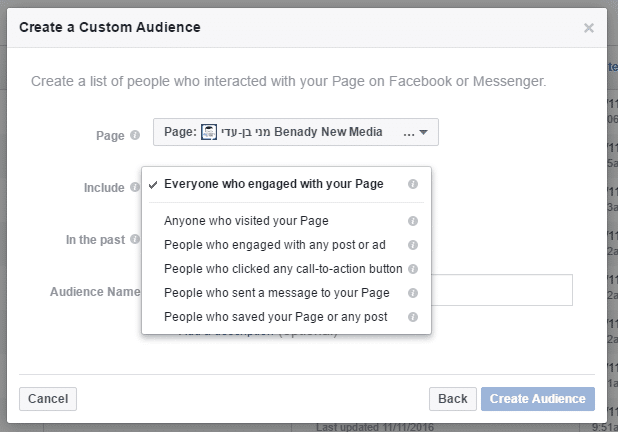
Task: Click the Cancel button
Action: (x=48, y=399)
